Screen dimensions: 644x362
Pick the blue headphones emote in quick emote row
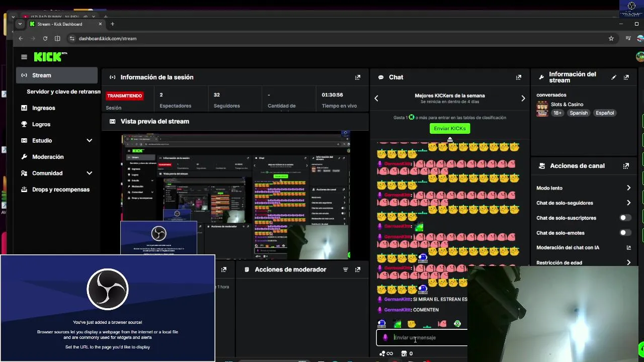coord(382,324)
